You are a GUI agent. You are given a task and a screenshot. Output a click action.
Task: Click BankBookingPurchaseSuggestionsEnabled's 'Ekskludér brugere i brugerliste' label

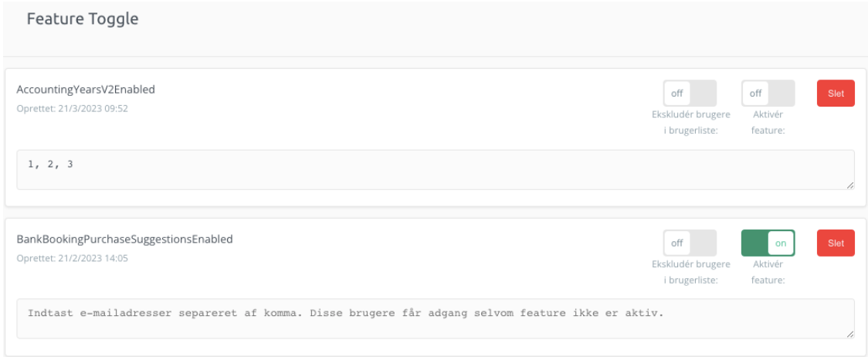[690, 272]
